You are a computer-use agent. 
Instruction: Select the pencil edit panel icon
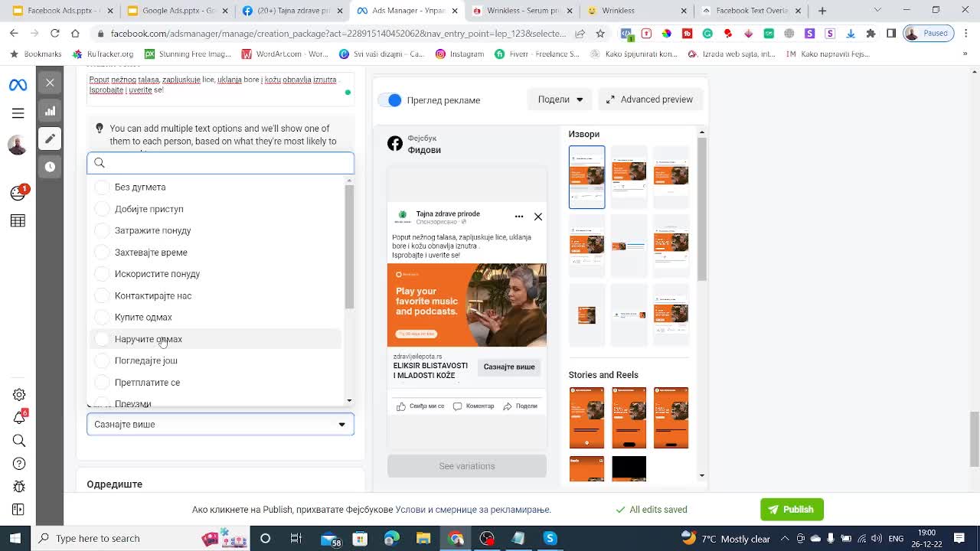pos(50,139)
